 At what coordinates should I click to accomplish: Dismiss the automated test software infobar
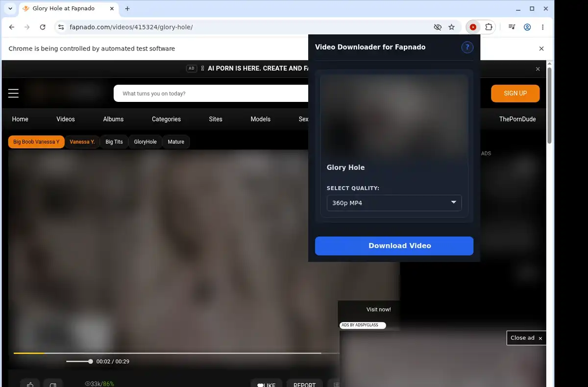coord(541,48)
